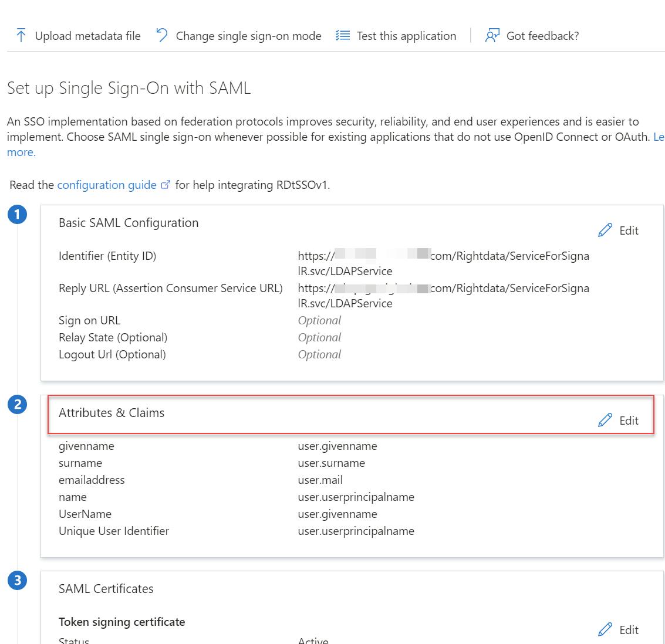Open the configuration guide link

[x=107, y=185]
